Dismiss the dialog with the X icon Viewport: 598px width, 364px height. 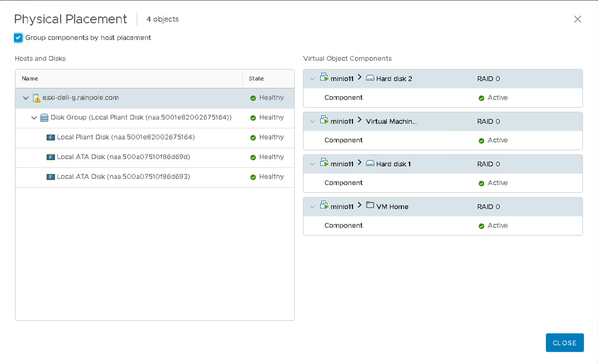pos(577,19)
